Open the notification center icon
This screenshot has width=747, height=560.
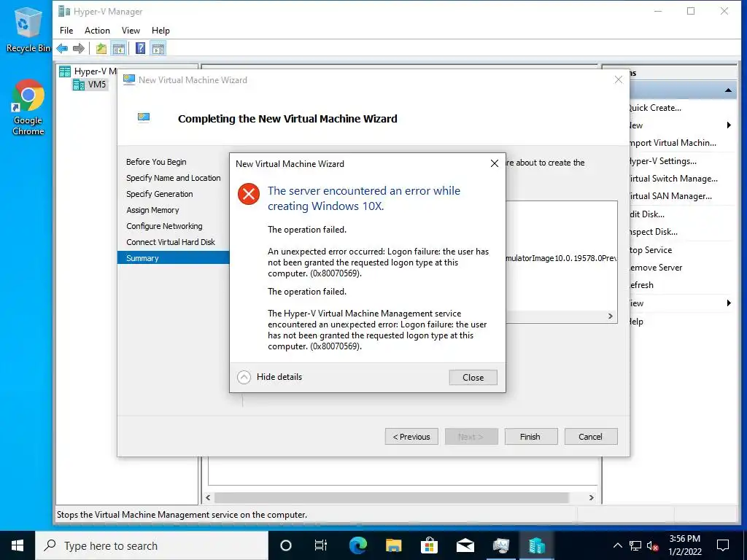[723, 545]
